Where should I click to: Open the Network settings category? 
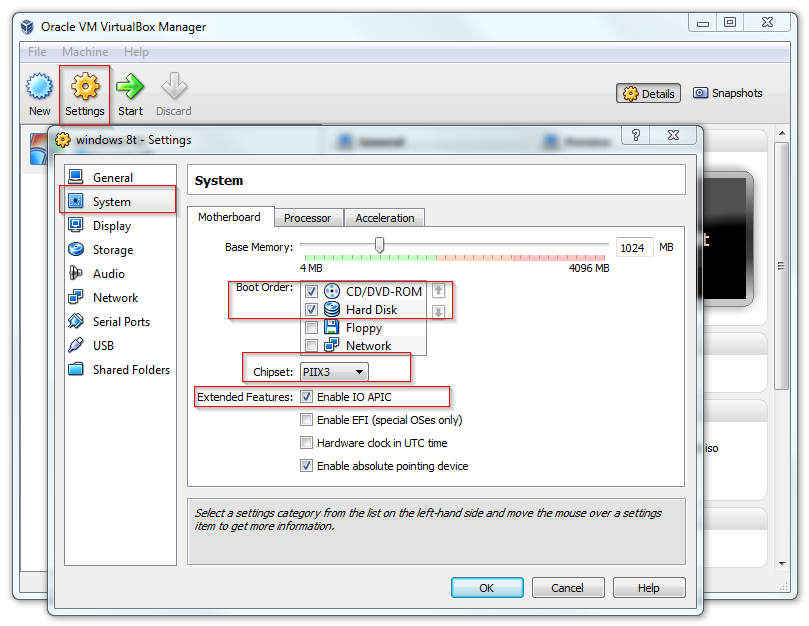coord(120,298)
